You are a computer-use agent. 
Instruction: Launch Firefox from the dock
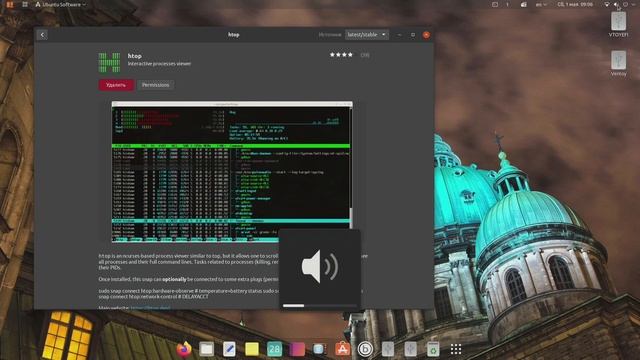184,349
